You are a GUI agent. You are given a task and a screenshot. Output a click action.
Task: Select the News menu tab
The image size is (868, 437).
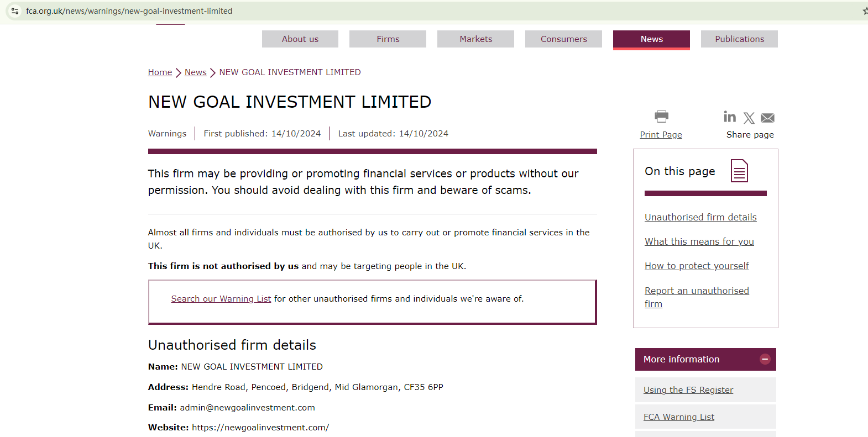[651, 39]
